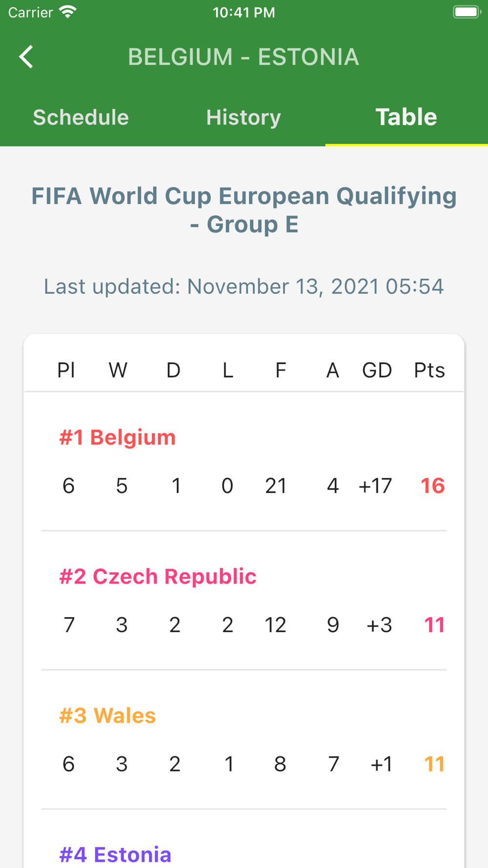Viewport: 488px width, 868px height.
Task: Tap Czech Republic's +3 goal difference
Action: coord(379,625)
